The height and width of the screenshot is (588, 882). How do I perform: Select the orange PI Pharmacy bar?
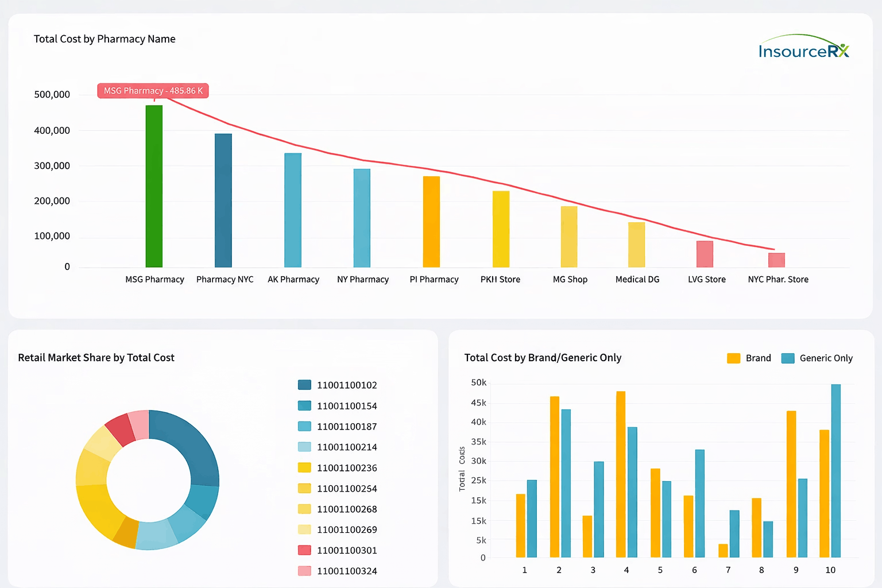(431, 222)
